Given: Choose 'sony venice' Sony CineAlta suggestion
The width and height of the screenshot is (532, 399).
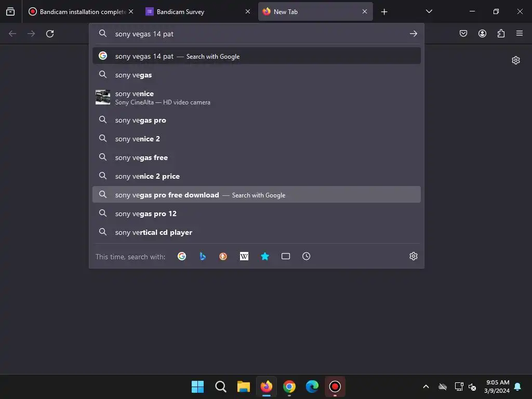Looking at the screenshot, I should (x=257, y=97).
